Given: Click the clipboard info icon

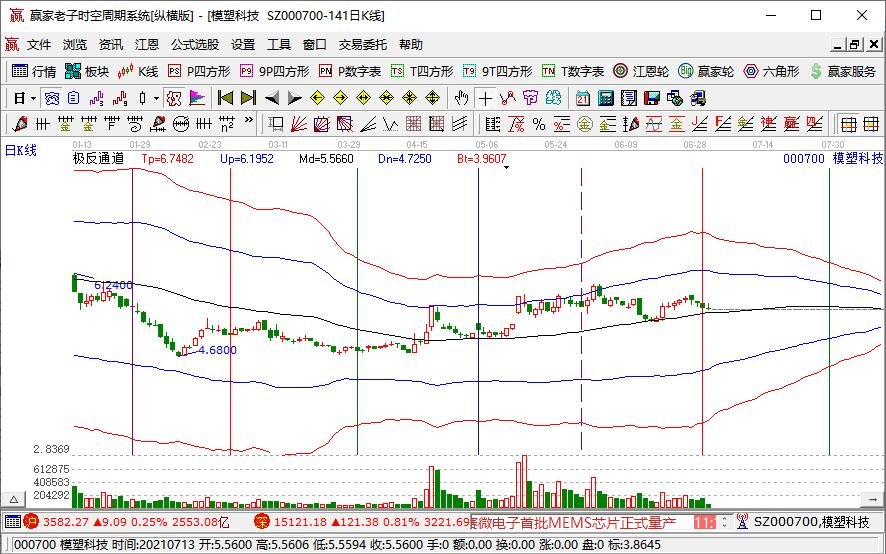Looking at the screenshot, I should click(x=73, y=98).
